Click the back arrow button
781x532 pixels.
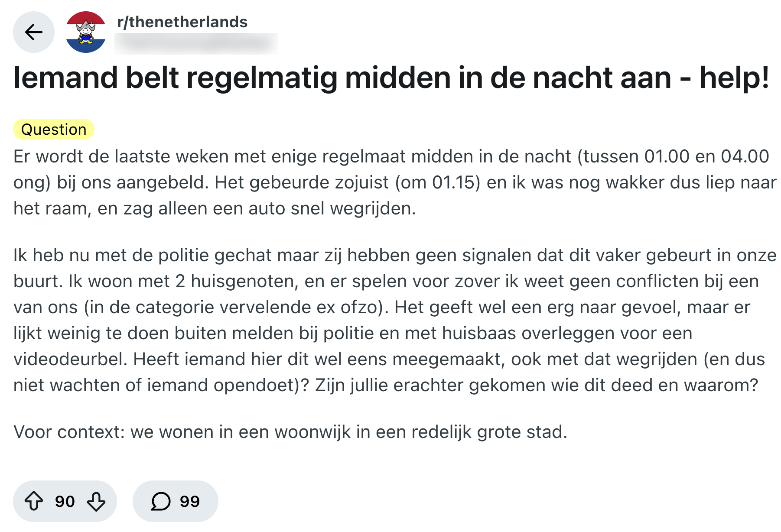pyautogui.click(x=34, y=32)
